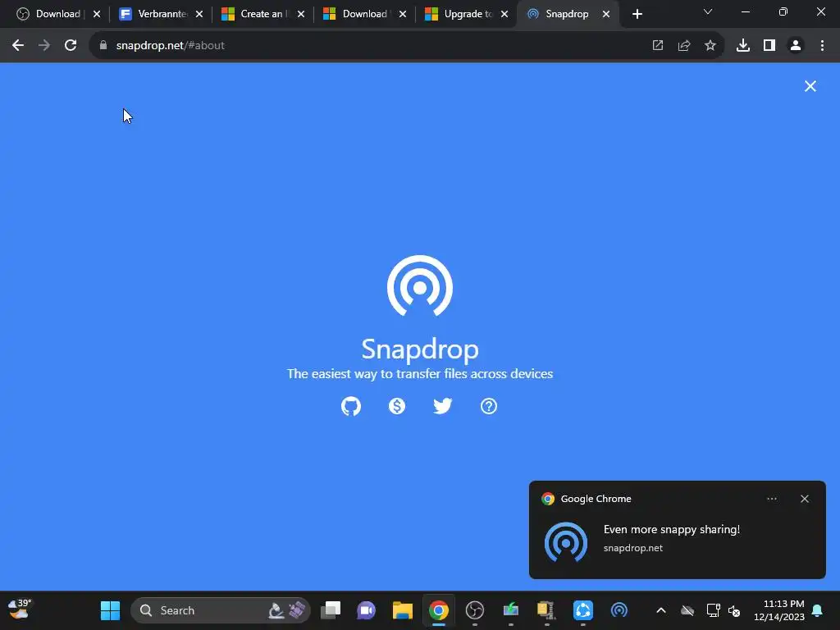The width and height of the screenshot is (840, 630).
Task: Open OBS Studio from taskbar
Action: point(475,610)
